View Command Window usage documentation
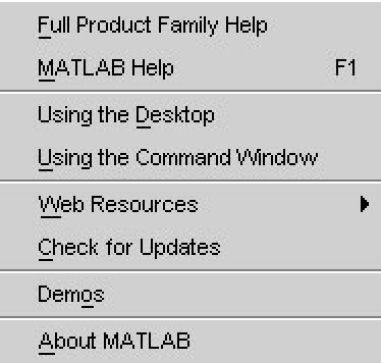 tap(190, 158)
